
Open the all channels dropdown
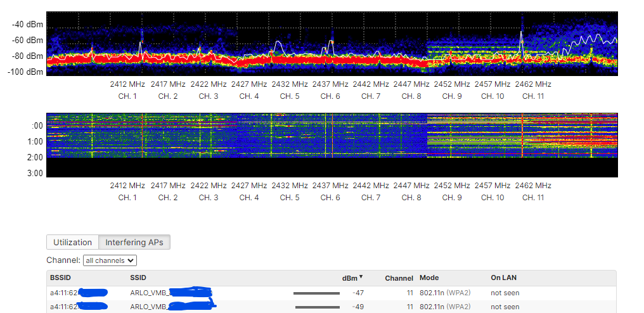point(110,260)
